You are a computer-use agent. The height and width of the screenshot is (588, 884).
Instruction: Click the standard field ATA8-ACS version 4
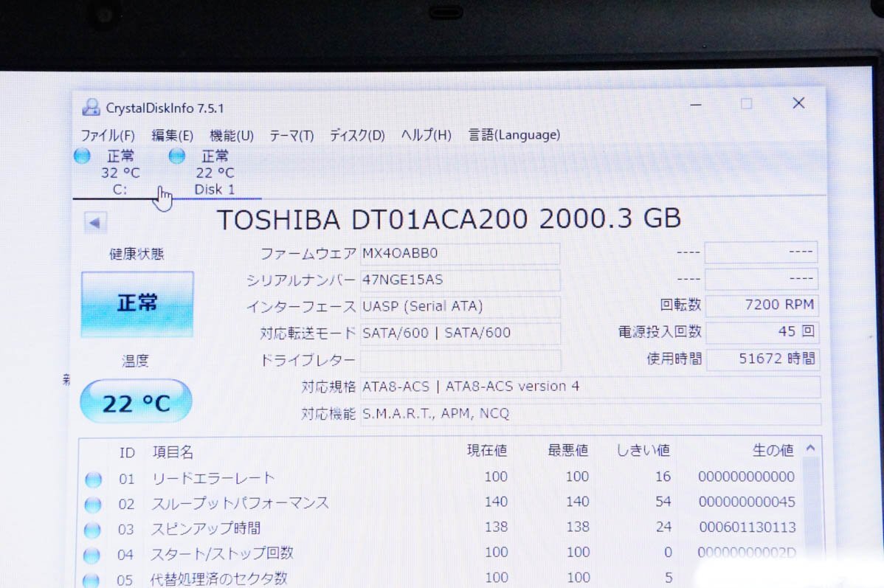point(590,387)
